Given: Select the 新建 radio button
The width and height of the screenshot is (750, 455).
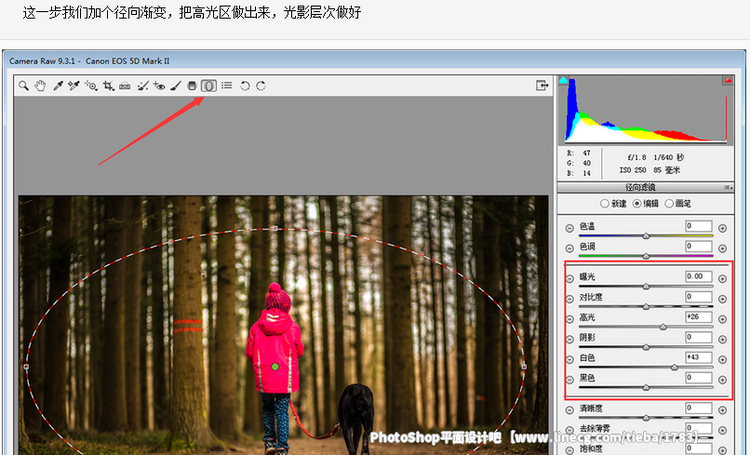Looking at the screenshot, I should (x=604, y=203).
